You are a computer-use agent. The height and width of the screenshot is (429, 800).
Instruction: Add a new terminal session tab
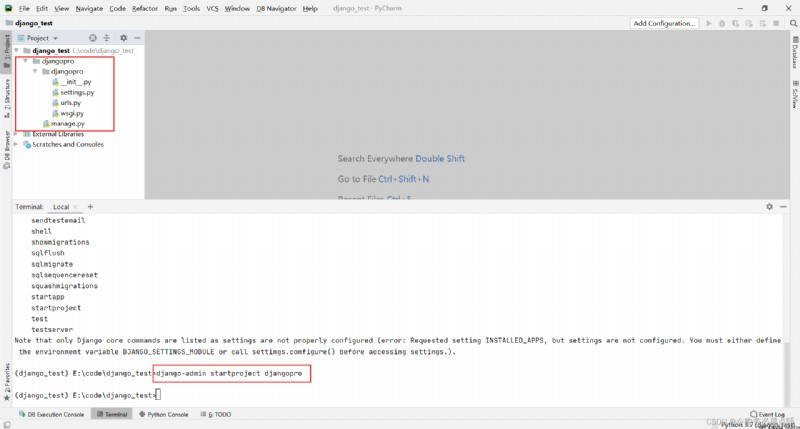[x=90, y=207]
